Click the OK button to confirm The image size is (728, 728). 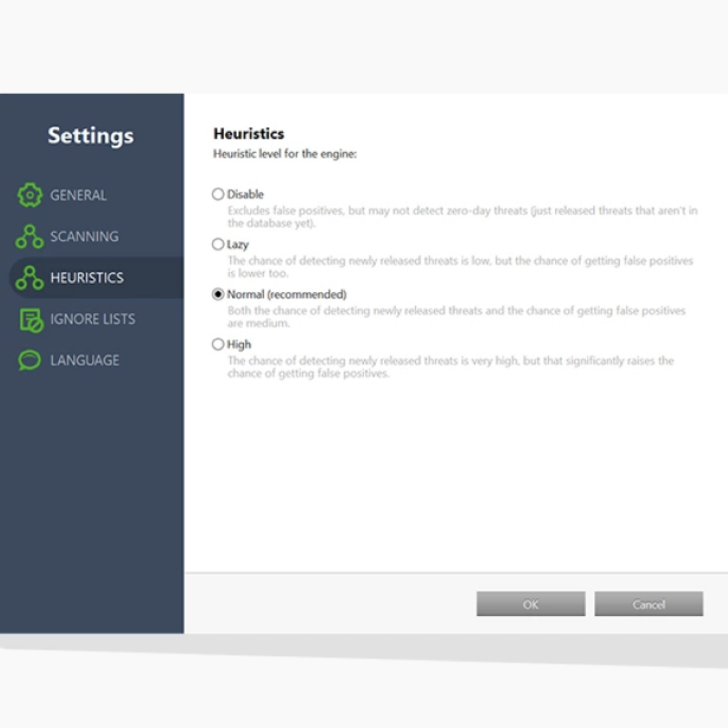(x=531, y=604)
